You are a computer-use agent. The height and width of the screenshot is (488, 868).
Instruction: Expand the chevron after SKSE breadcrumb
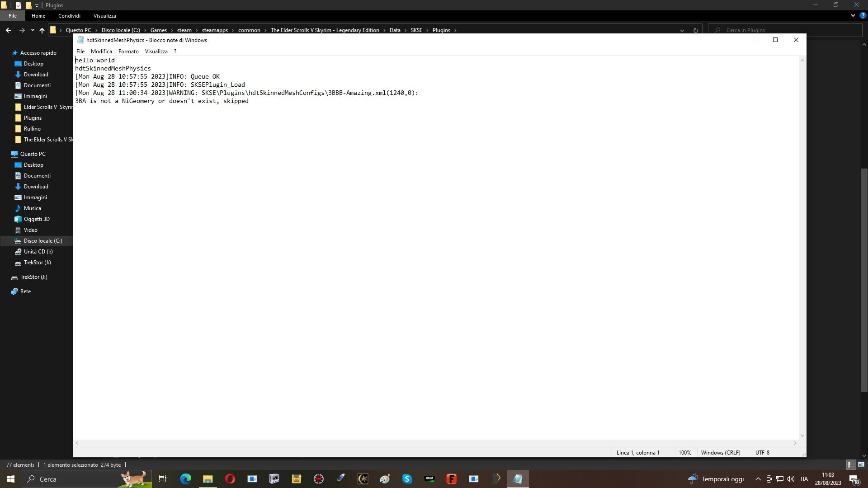(x=427, y=30)
